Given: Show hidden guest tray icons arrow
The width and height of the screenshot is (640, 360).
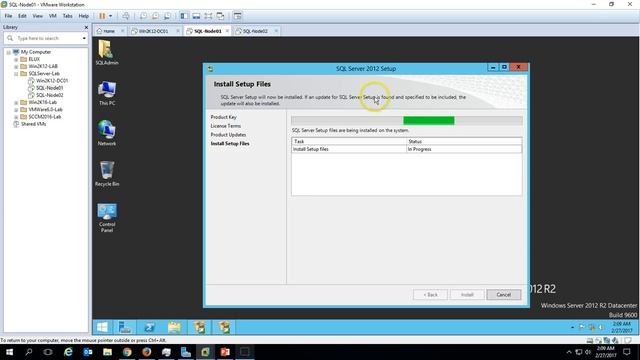Looking at the screenshot, I should pyautogui.click(x=572, y=327).
